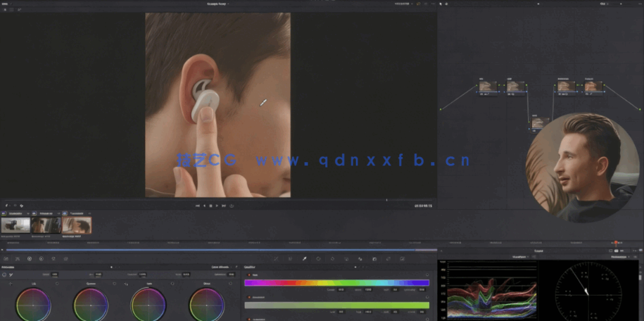Open Vectorscope settings icon
The height and width of the screenshot is (321, 644).
[x=635, y=257]
